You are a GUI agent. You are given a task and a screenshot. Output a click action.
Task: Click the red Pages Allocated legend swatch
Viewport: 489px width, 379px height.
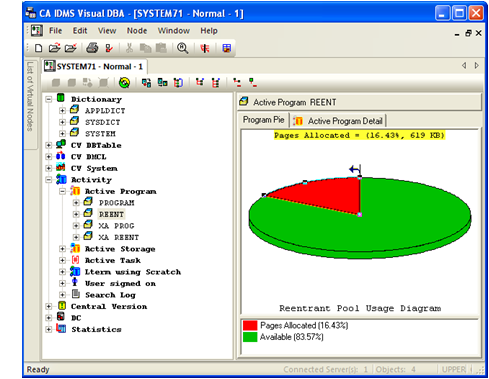pyautogui.click(x=250, y=325)
